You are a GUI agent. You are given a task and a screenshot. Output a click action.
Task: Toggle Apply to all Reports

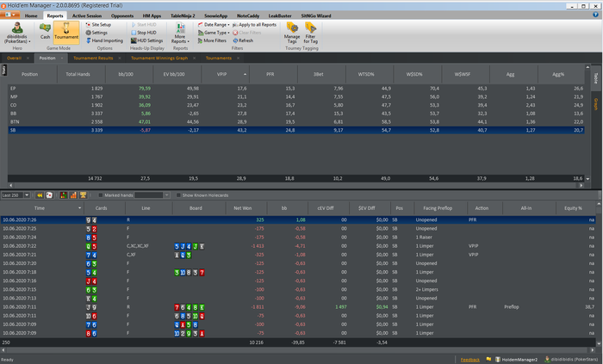pos(254,25)
